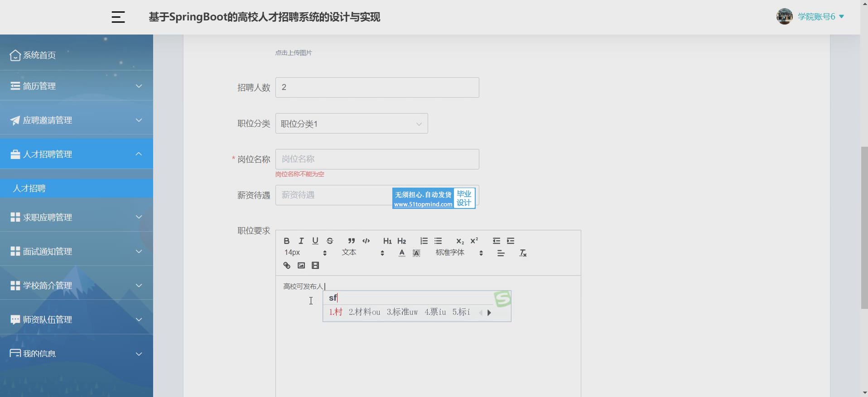Go to 系统首页
The height and width of the screenshot is (397, 868).
(77, 55)
